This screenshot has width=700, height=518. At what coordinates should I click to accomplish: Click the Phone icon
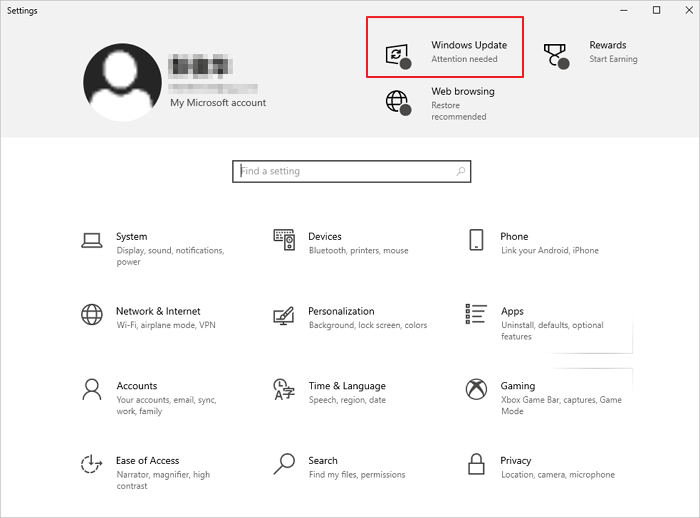476,240
